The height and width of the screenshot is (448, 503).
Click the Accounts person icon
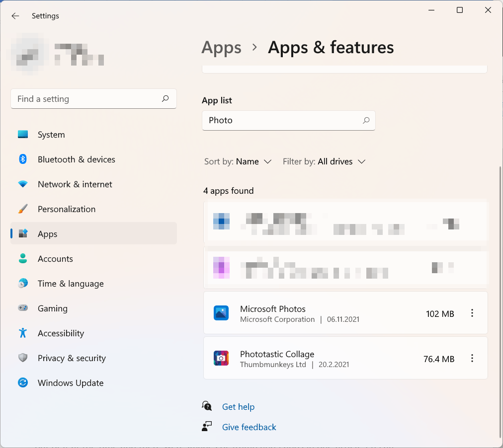[x=23, y=258]
